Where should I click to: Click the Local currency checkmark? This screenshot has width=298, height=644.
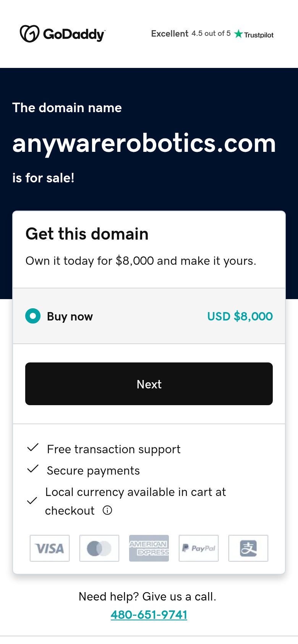(x=32, y=501)
